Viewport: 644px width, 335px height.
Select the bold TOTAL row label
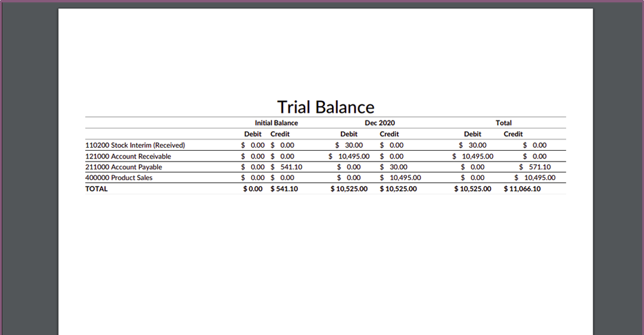pos(96,189)
